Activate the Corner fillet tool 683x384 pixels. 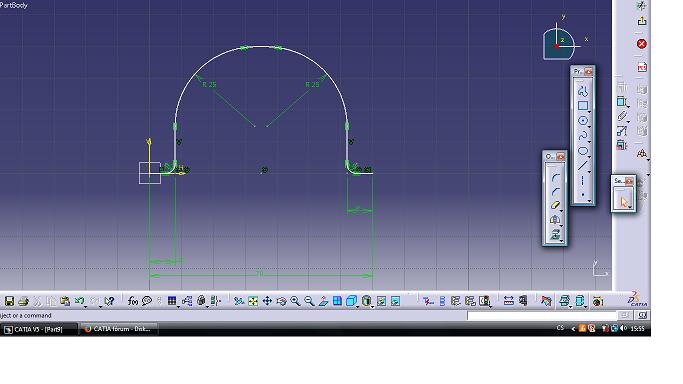pyautogui.click(x=555, y=178)
